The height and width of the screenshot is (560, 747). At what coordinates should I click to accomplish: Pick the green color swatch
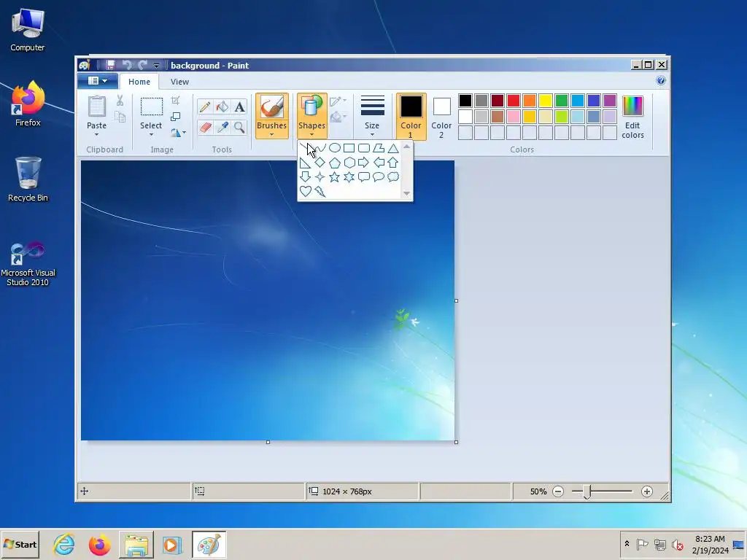tap(562, 101)
